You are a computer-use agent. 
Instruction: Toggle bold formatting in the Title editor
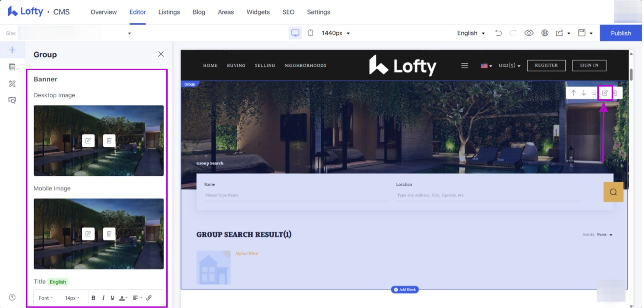(93, 298)
